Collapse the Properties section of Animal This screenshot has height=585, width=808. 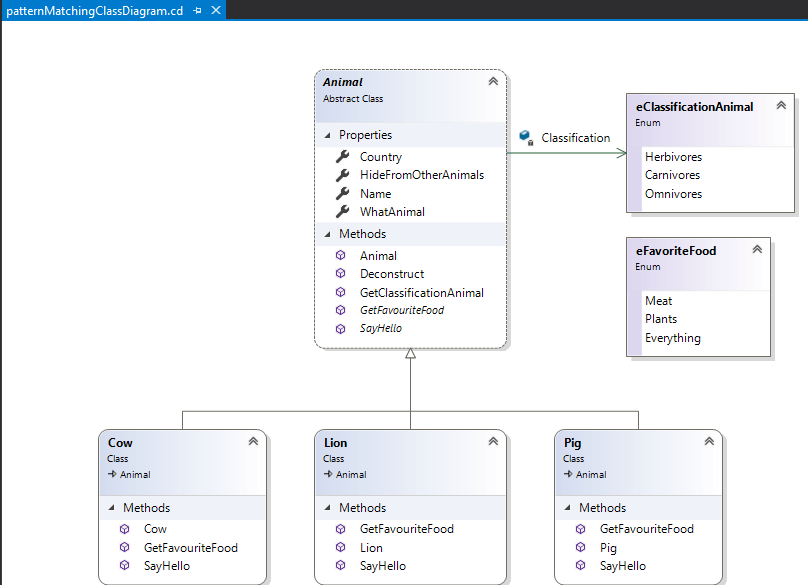(326, 134)
